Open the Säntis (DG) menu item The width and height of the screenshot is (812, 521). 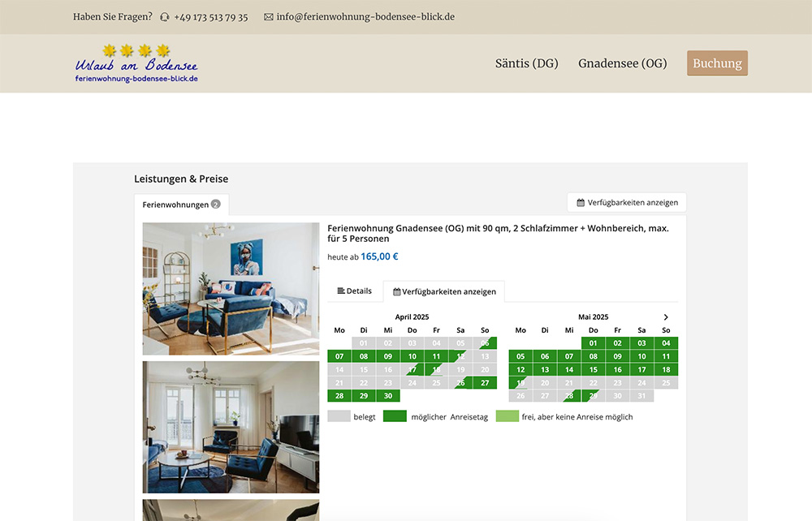[x=526, y=63]
